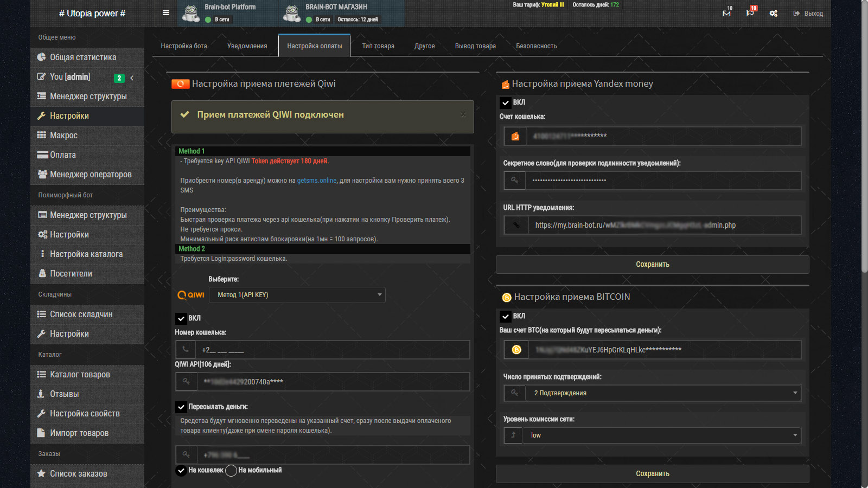The width and height of the screenshot is (868, 488).
Task: Click the Bitcoin coin icon in section header
Action: (x=507, y=297)
